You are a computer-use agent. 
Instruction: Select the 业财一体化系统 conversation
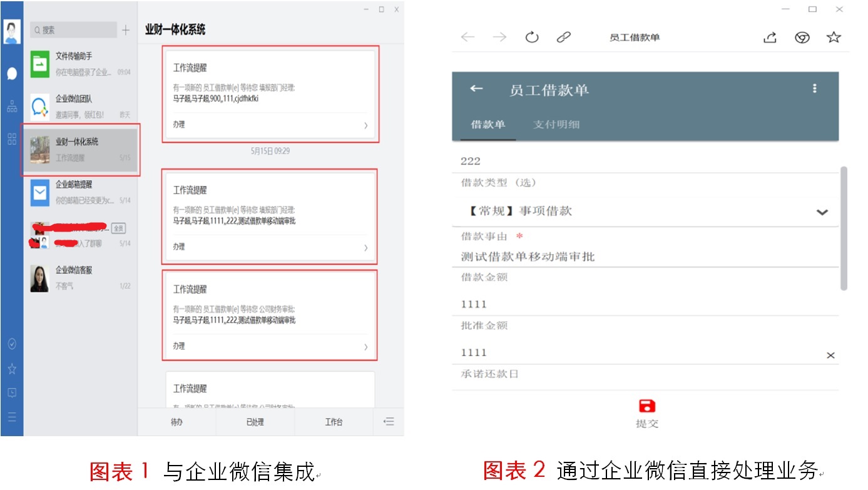coord(81,150)
